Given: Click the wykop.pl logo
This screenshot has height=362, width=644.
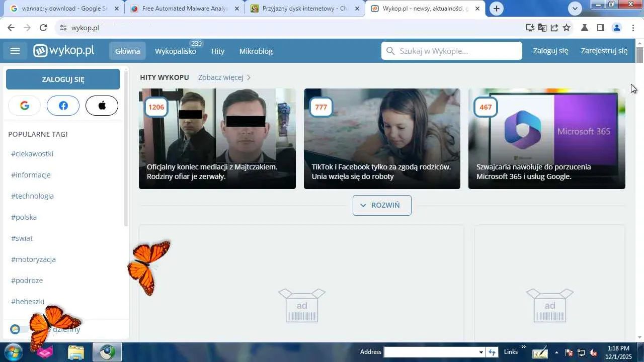Looking at the screenshot, I should point(64,51).
